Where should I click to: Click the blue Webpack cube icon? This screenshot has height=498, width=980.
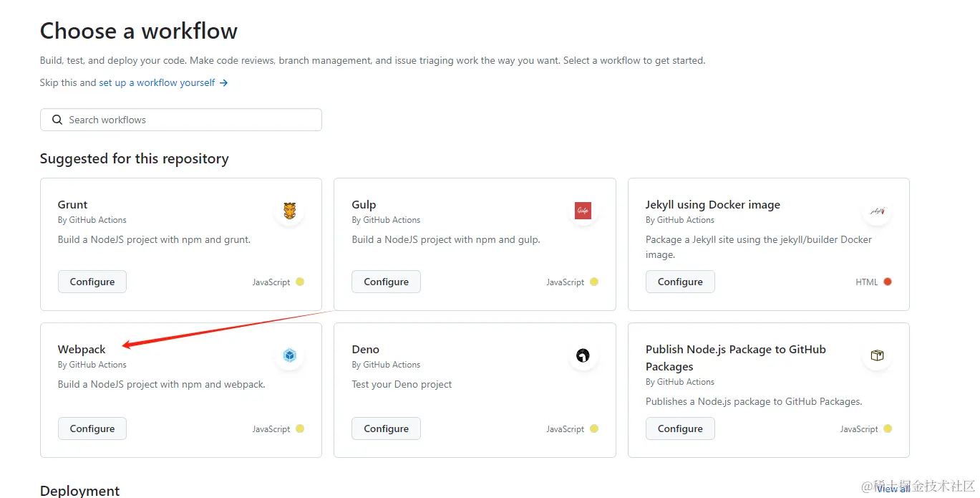tap(289, 355)
